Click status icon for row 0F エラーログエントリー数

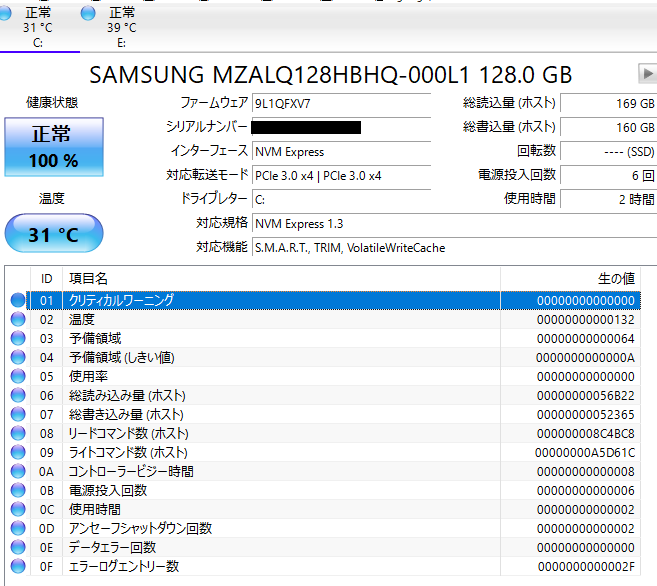tap(18, 566)
